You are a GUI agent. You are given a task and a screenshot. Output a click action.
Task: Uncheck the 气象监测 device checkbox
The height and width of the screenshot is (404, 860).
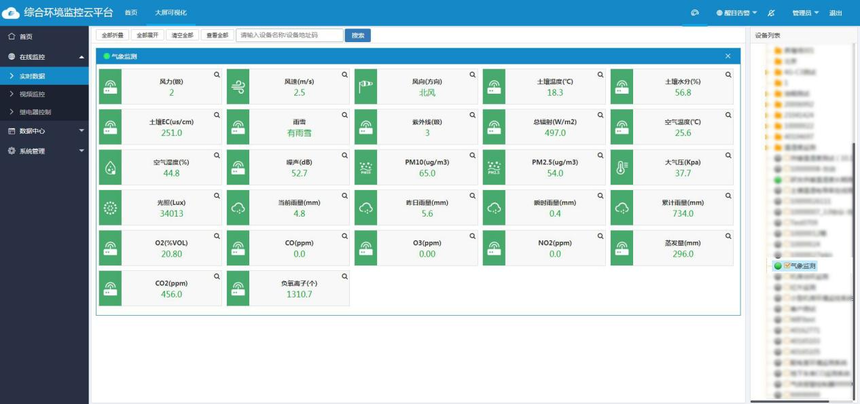click(788, 265)
